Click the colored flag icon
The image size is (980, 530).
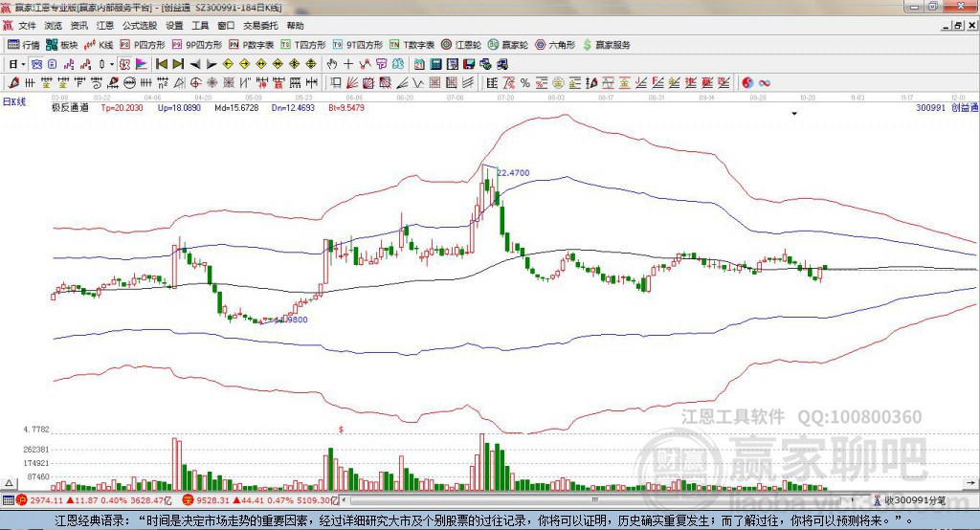tap(142, 64)
